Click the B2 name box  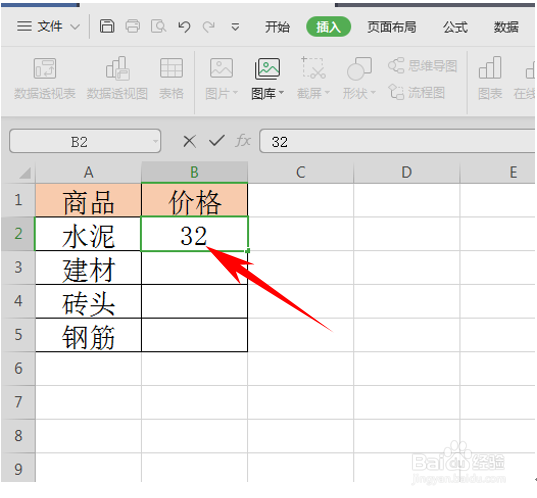click(x=79, y=141)
